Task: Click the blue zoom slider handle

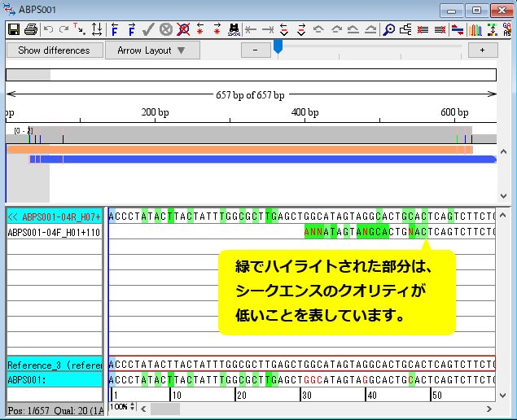Action: click(x=278, y=48)
